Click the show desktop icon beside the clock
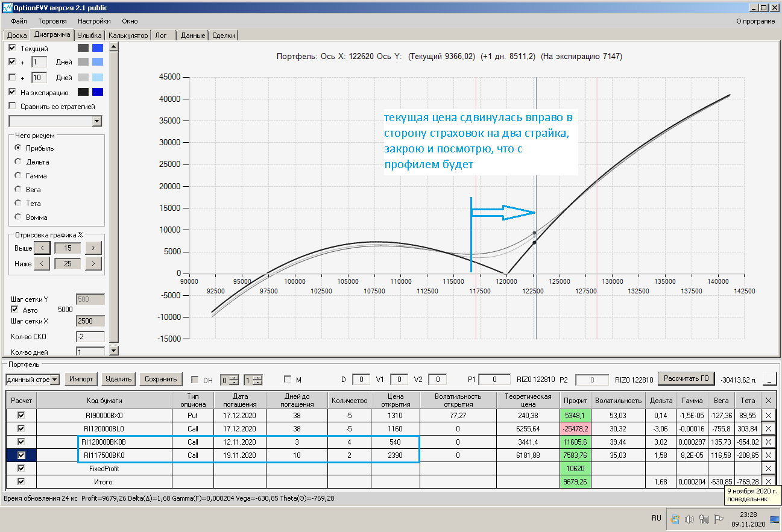 [x=775, y=519]
